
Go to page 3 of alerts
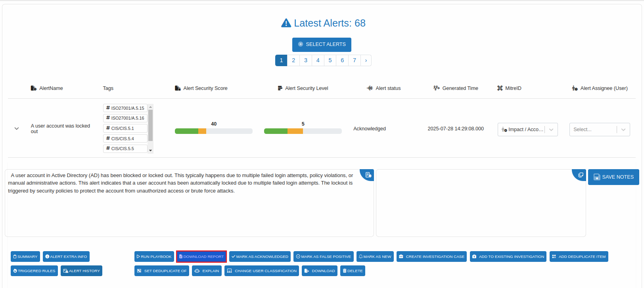(305, 60)
